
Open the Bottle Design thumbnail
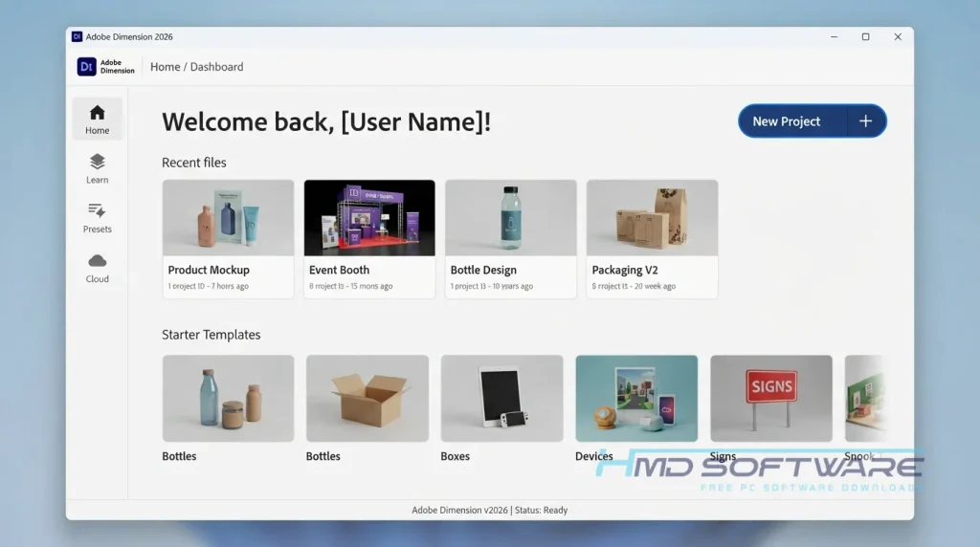[x=511, y=218]
